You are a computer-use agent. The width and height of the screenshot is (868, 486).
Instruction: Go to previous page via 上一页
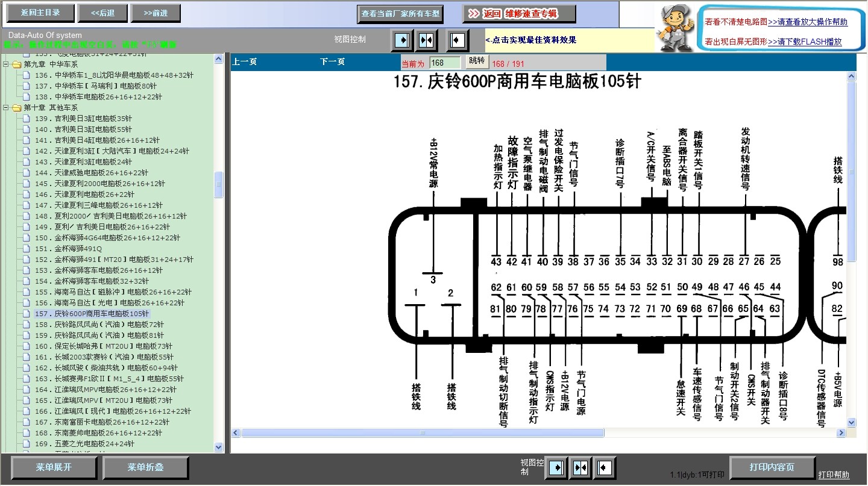pos(245,62)
